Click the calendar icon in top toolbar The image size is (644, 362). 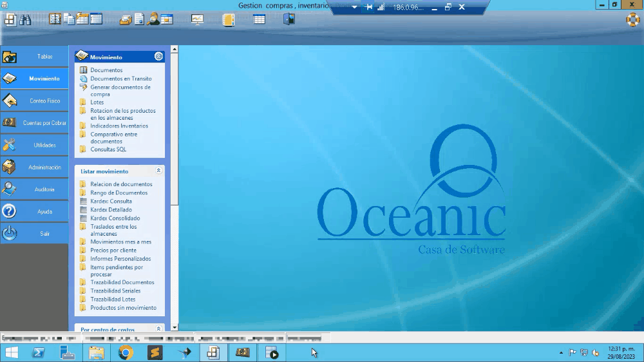96,19
